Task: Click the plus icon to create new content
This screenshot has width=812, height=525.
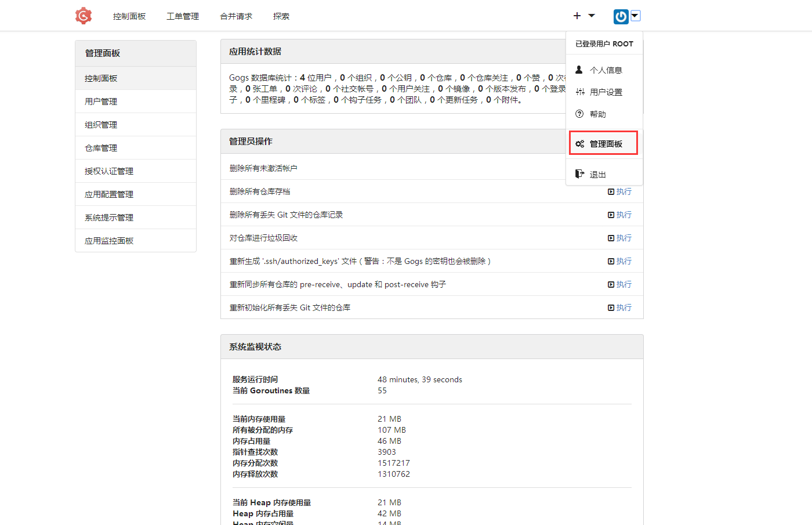Action: (576, 16)
